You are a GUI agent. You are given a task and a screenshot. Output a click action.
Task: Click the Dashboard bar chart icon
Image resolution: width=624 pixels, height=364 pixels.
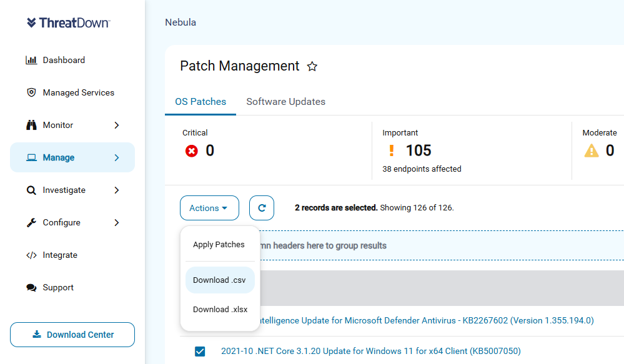point(31,60)
